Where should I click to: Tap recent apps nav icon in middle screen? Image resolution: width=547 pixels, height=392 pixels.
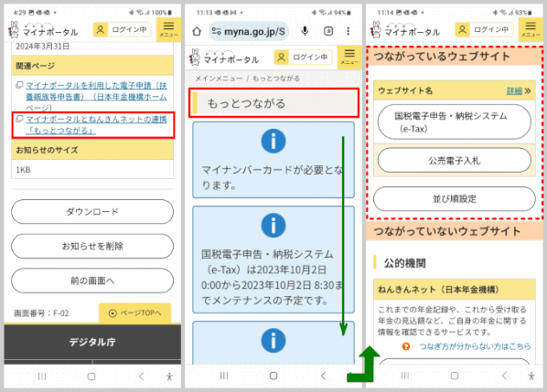[x=224, y=376]
